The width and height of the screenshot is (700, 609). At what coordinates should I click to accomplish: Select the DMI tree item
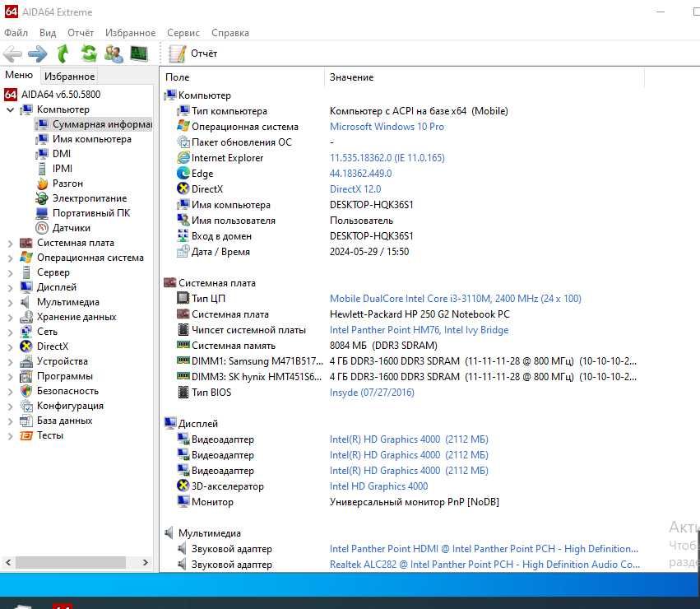coord(62,154)
